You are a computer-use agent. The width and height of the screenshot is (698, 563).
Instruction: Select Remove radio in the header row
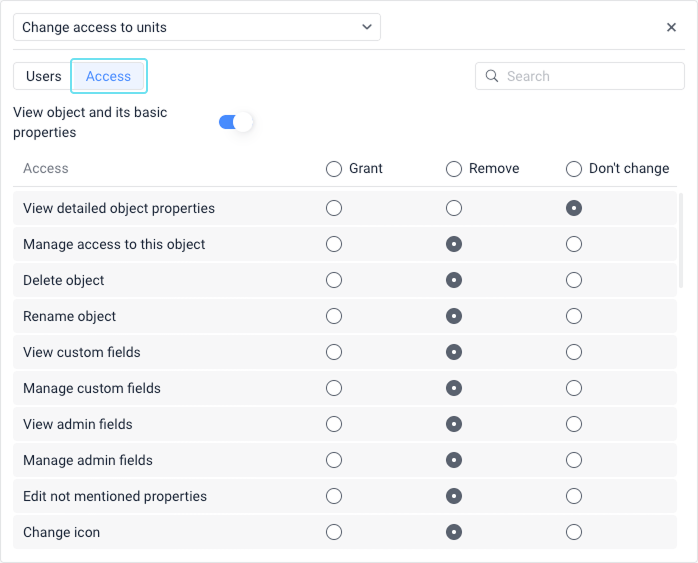tap(454, 169)
